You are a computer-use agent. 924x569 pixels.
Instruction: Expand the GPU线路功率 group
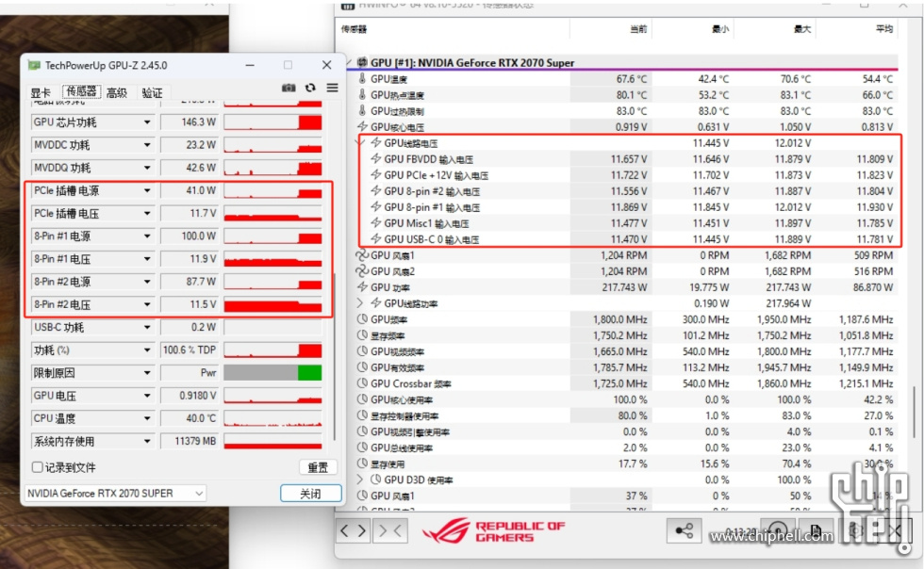pos(360,303)
